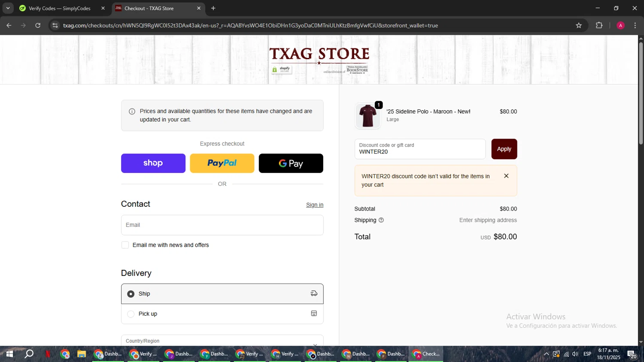Focus the Email contact field
The width and height of the screenshot is (644, 362).
[222, 225]
